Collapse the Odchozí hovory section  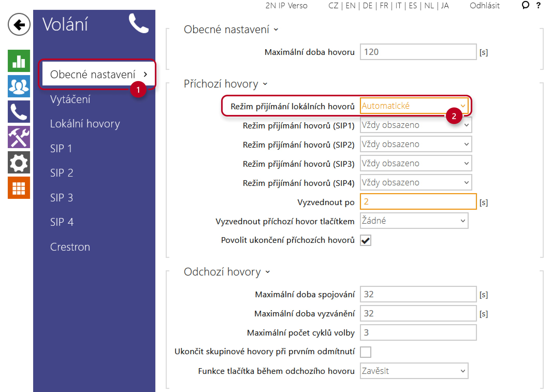[x=227, y=272]
